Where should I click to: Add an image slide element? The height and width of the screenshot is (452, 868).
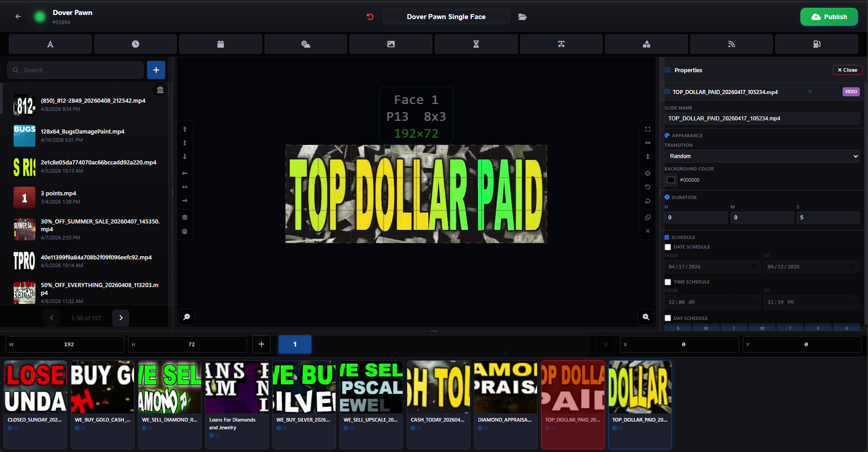(390, 44)
